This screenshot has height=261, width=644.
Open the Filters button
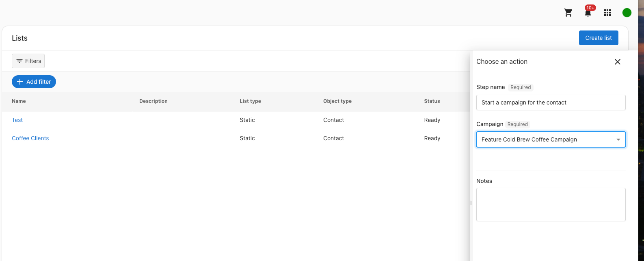tap(28, 61)
